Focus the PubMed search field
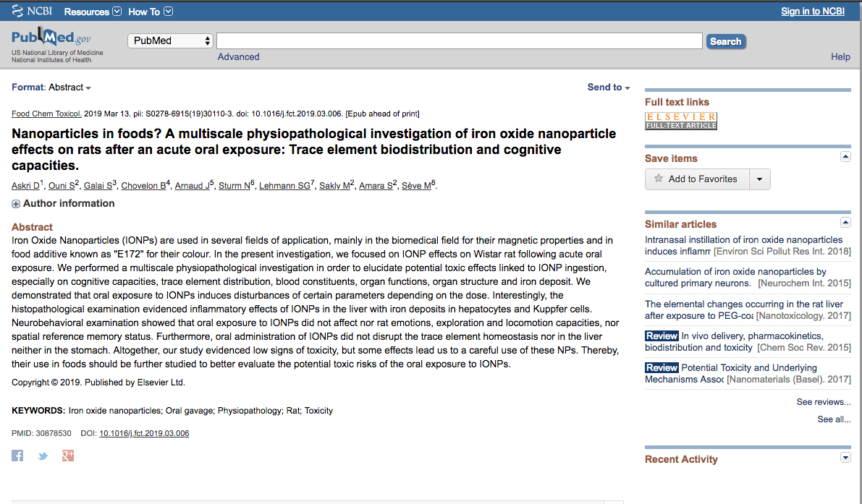862x504 pixels. pos(460,40)
